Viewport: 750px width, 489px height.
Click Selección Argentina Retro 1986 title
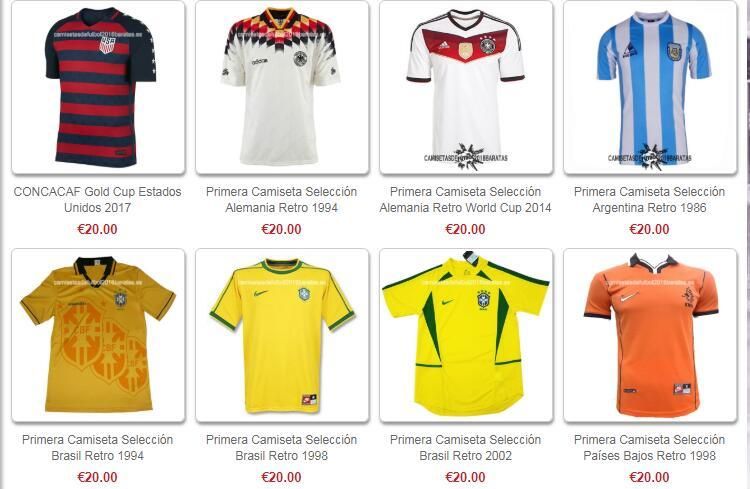coord(650,200)
